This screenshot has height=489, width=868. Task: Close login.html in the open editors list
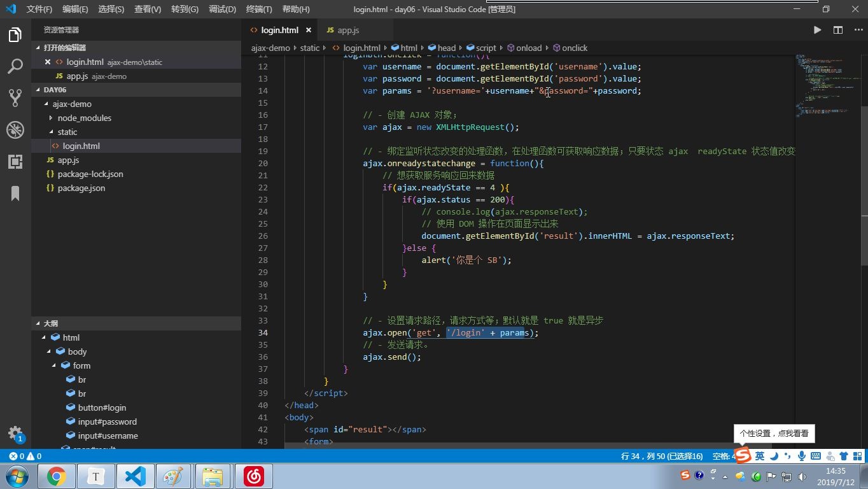tap(48, 62)
